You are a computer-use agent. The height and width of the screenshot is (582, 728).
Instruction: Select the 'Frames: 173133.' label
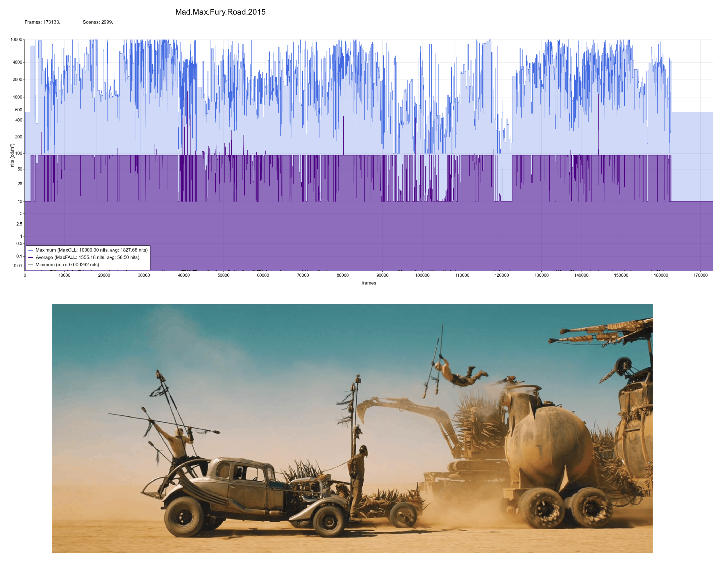point(42,22)
